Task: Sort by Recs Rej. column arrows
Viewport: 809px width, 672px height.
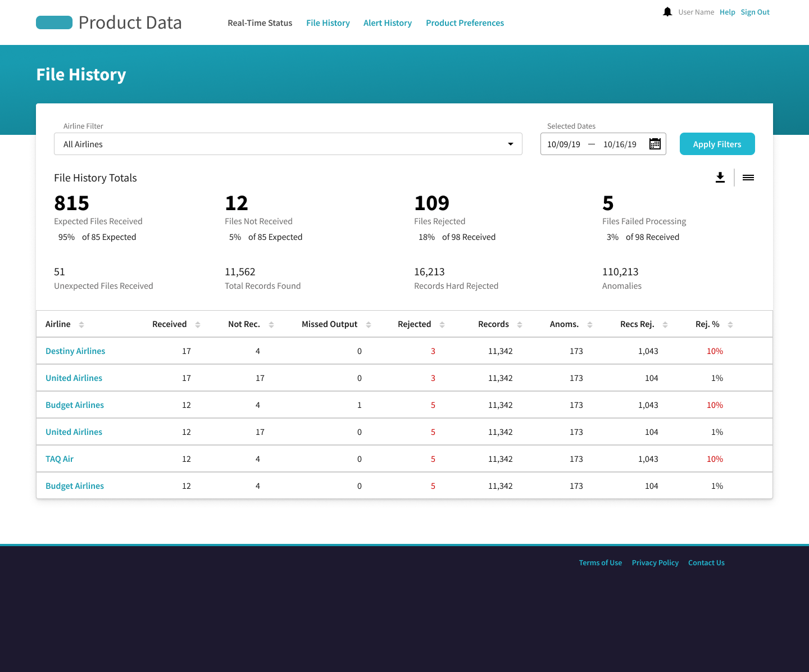Action: click(665, 325)
